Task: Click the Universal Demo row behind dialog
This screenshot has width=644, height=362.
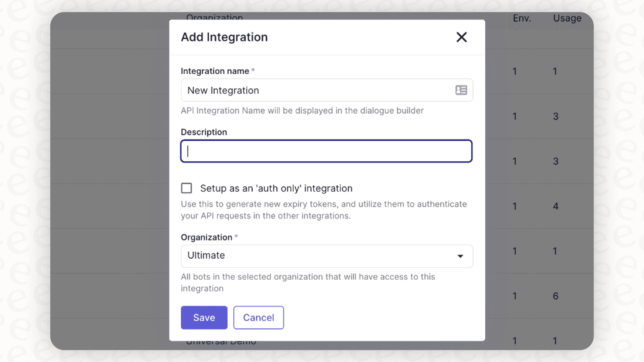Action: click(221, 342)
